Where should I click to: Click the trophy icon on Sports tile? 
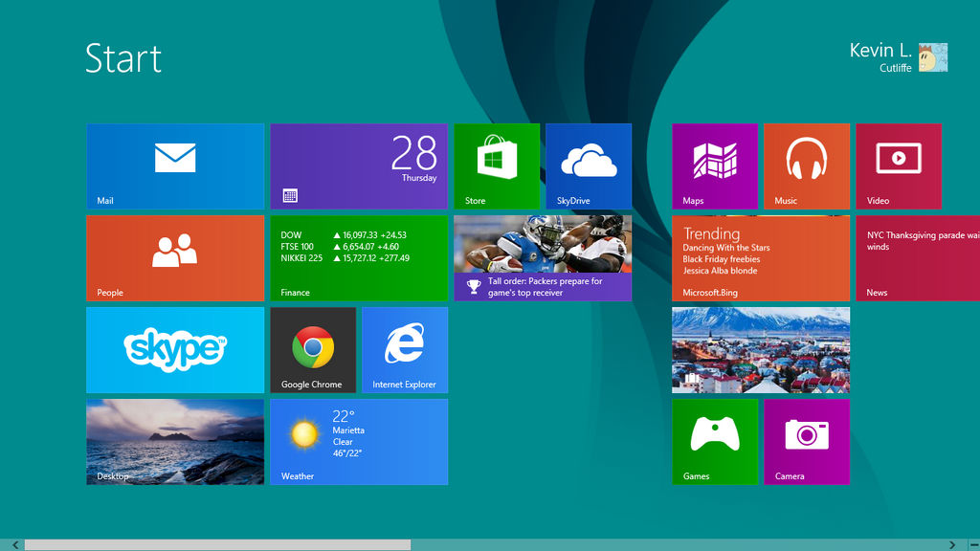point(474,287)
